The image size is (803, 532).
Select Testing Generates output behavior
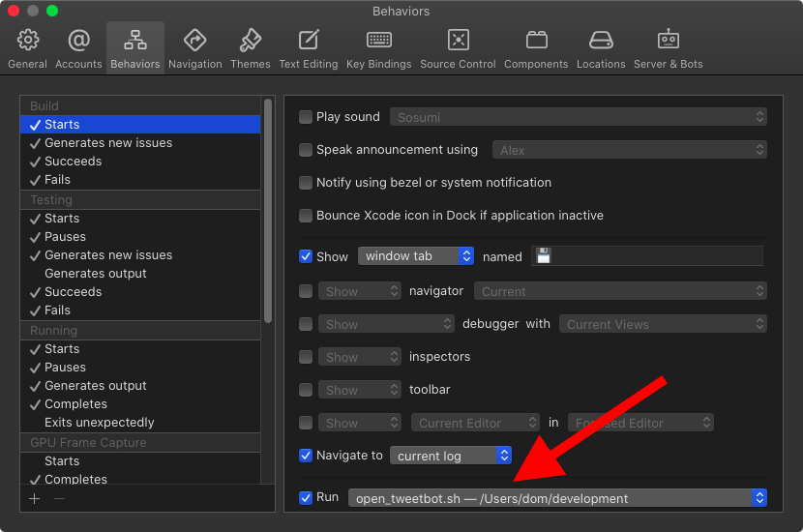(x=140, y=274)
